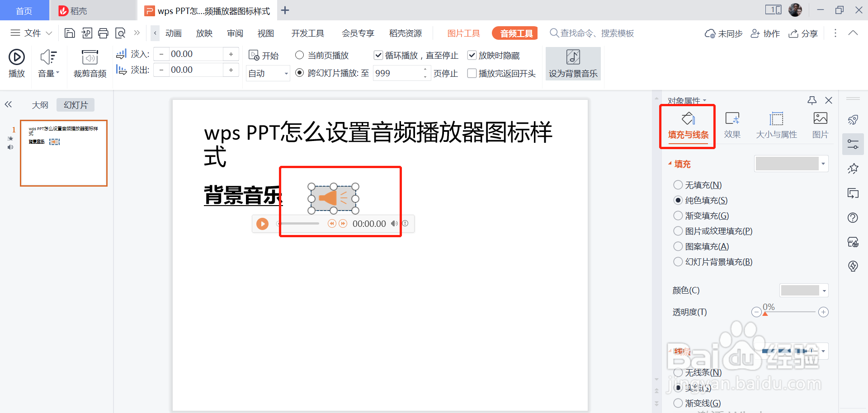Click rewind button on audio player bar

point(332,224)
